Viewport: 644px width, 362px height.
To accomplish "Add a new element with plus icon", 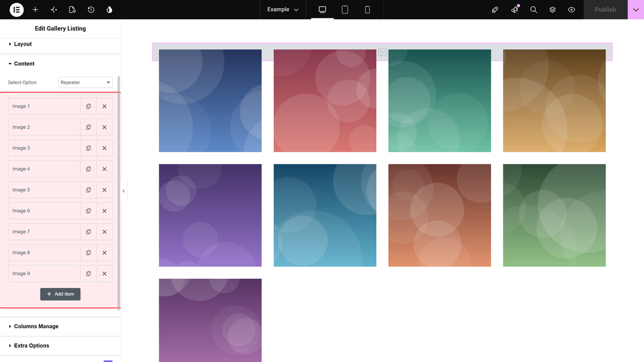I will tap(35, 10).
